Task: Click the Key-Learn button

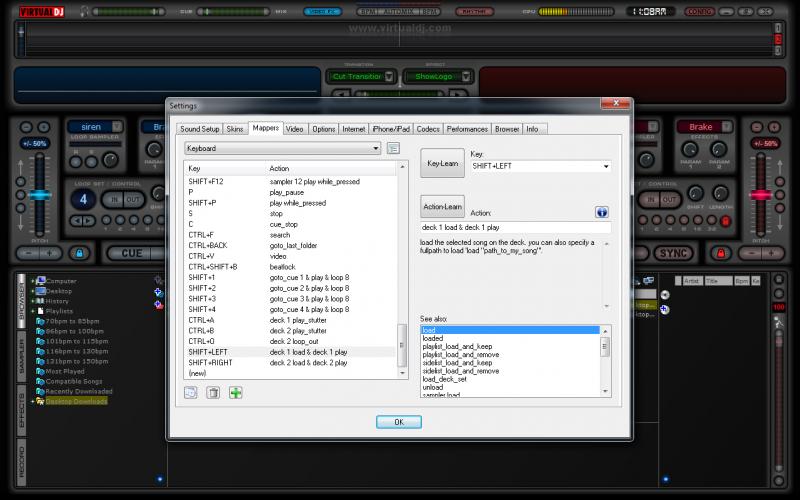Action: coord(441,162)
